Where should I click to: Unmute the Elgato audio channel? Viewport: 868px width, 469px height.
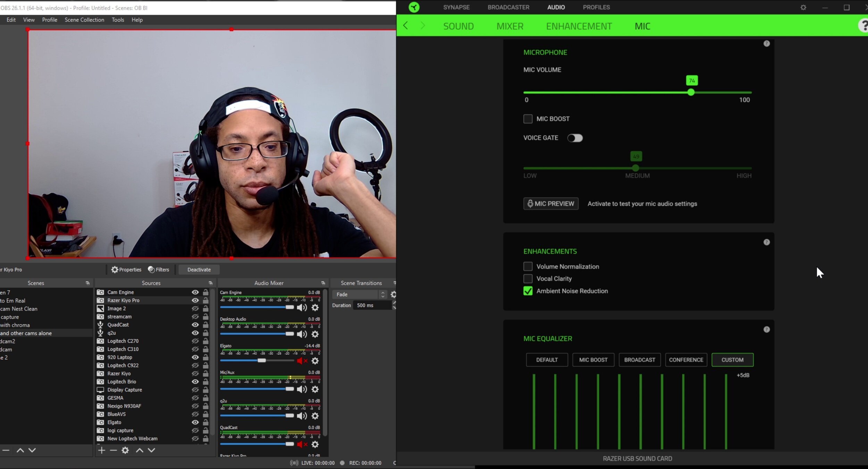click(302, 361)
